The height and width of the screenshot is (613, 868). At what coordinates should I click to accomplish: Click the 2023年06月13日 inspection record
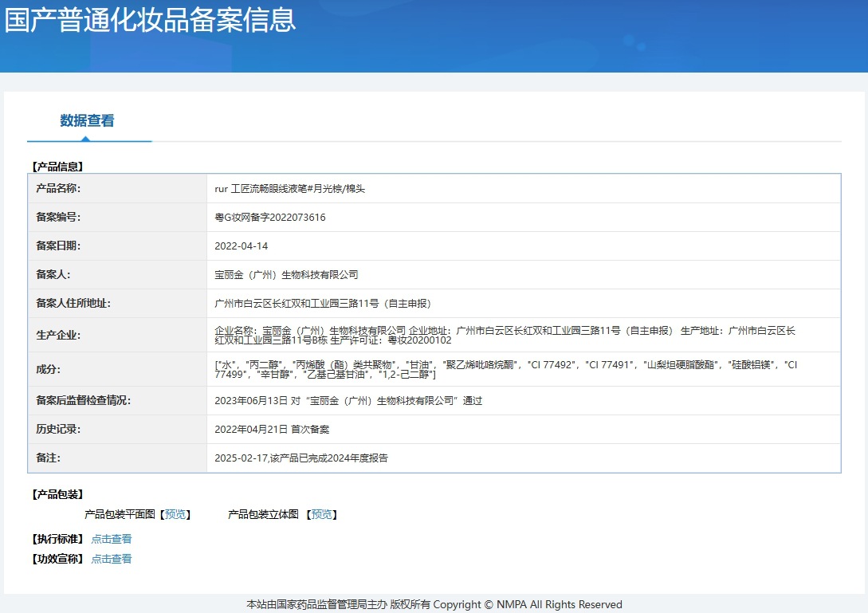coord(348,401)
